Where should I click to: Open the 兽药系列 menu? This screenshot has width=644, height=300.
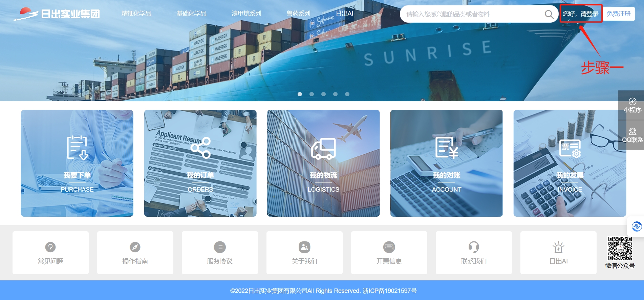298,14
